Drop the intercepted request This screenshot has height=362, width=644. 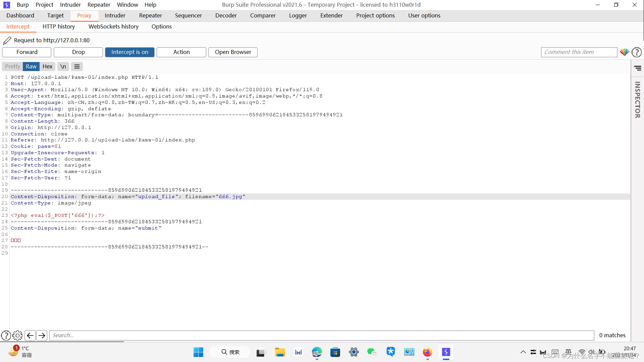point(78,52)
